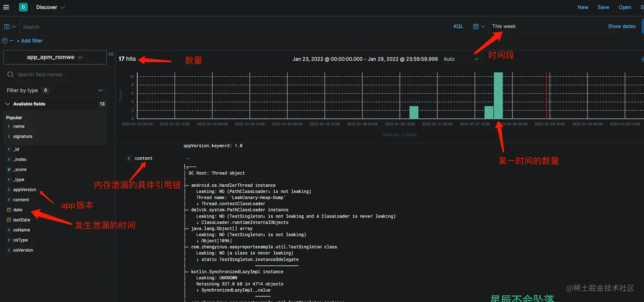Expand the app_apm_romwe data view dropdown
The height and width of the screenshot is (302, 644).
[80, 57]
